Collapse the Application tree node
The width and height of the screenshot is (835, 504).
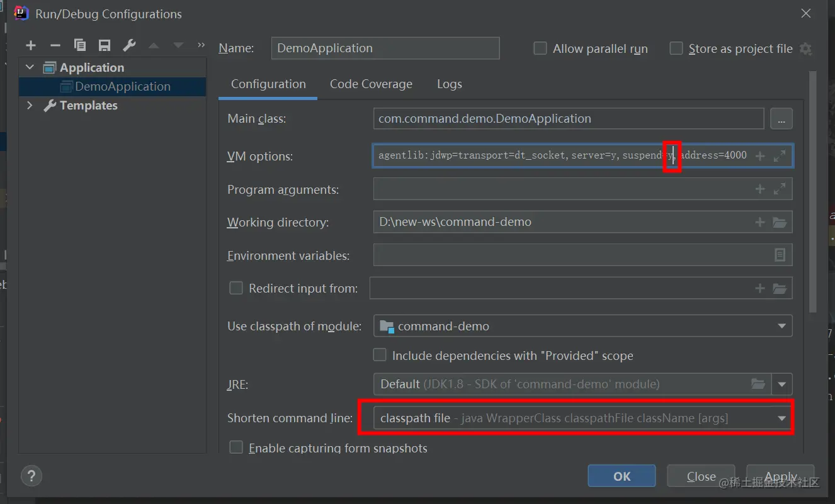tap(30, 67)
